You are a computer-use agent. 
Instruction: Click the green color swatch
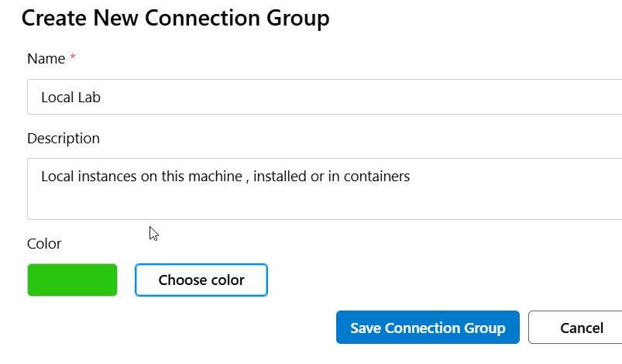tap(72, 280)
